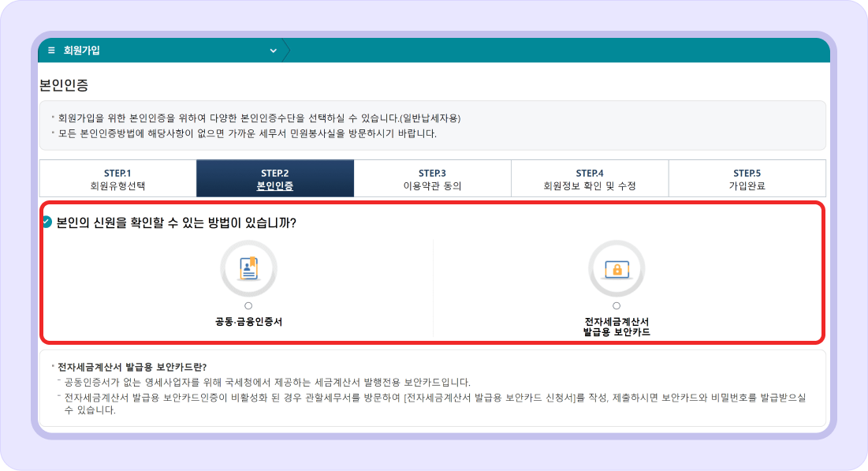Click the ID card symbol inside the left circle

click(x=249, y=268)
